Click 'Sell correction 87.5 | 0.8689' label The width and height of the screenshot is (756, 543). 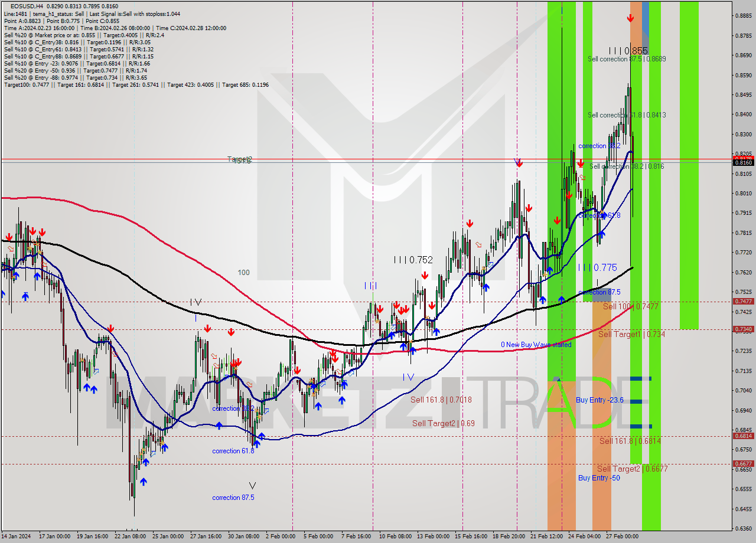point(627,59)
